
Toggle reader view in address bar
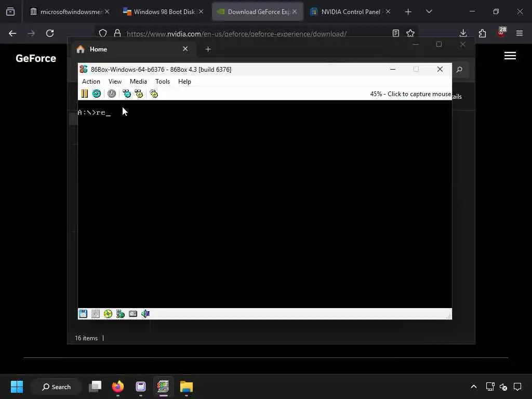pos(395,33)
